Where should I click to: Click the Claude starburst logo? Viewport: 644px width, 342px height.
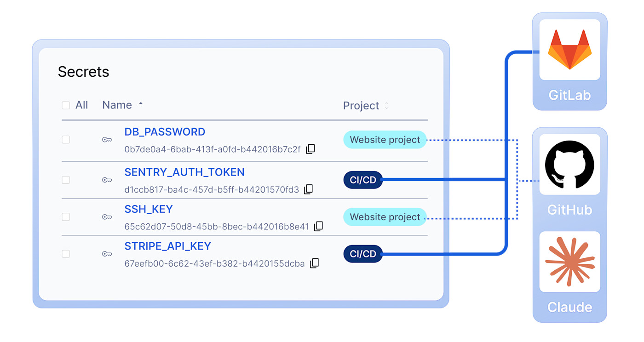[x=569, y=262]
